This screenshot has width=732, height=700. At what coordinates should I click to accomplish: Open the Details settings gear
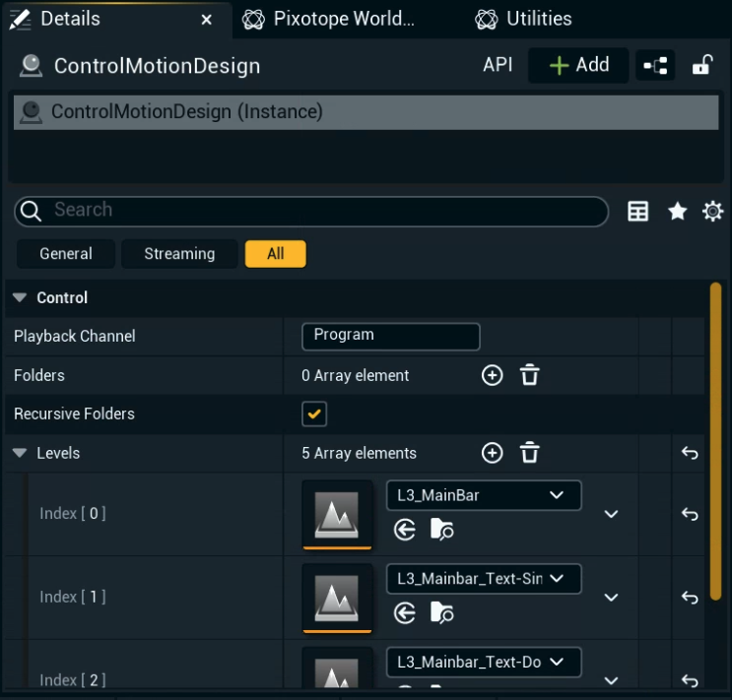[x=712, y=212]
